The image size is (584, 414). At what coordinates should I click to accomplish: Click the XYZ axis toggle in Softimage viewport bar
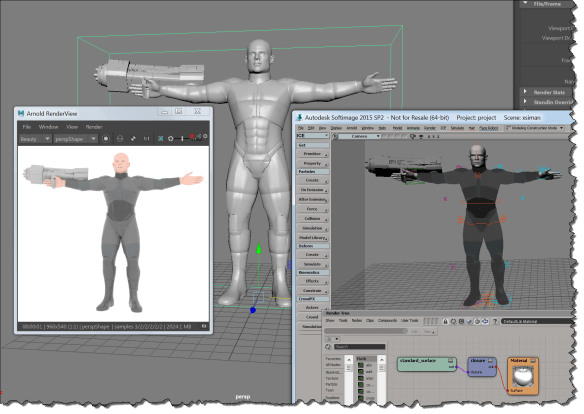(434, 137)
